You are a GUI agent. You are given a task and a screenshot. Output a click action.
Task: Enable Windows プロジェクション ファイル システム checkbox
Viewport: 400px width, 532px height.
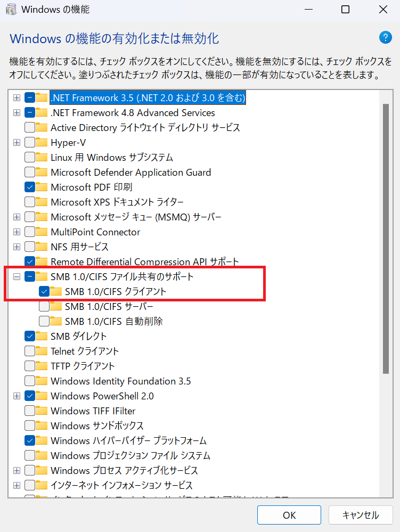pyautogui.click(x=30, y=456)
